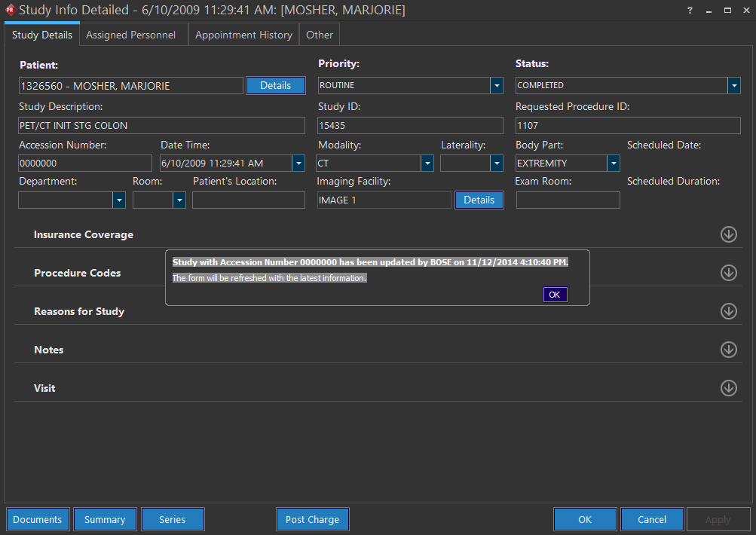The height and width of the screenshot is (535, 756).
Task: Open the Documents button
Action: point(38,519)
